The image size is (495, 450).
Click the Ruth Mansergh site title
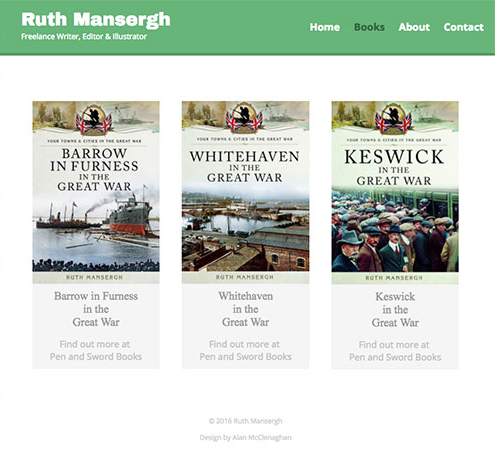[x=96, y=20]
